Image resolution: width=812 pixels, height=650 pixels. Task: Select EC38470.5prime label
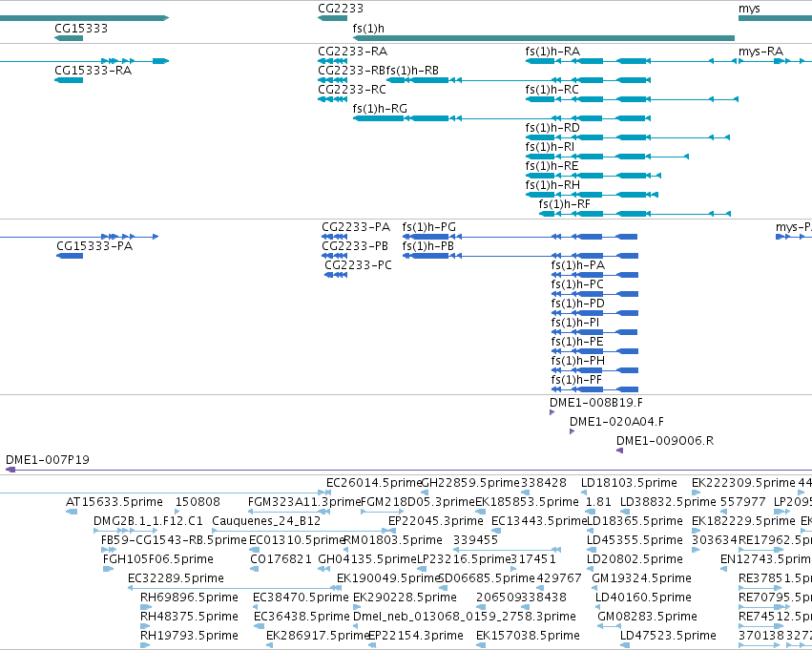tap(301, 598)
